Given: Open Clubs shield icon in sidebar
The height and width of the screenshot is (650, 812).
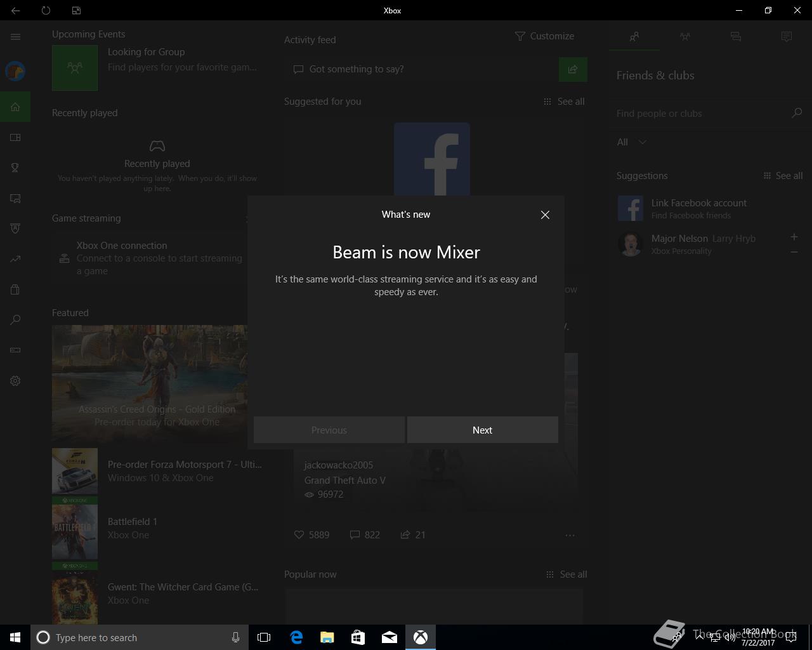Looking at the screenshot, I should [x=15, y=229].
